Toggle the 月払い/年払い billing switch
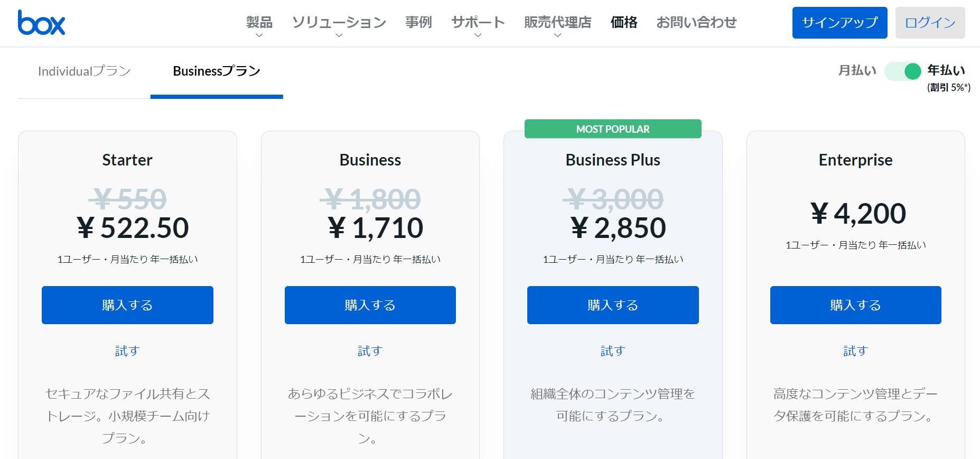980x459 pixels. pyautogui.click(x=903, y=71)
